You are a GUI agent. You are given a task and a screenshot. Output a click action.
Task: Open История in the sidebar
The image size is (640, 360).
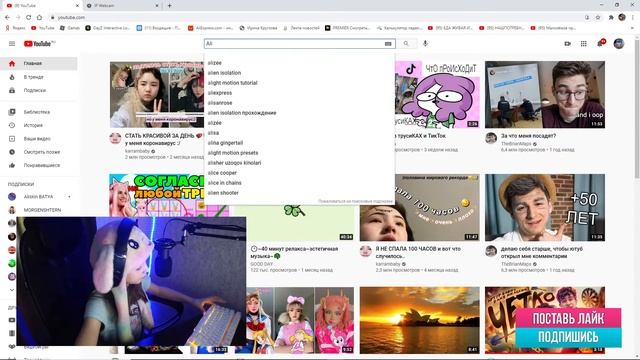point(39,125)
